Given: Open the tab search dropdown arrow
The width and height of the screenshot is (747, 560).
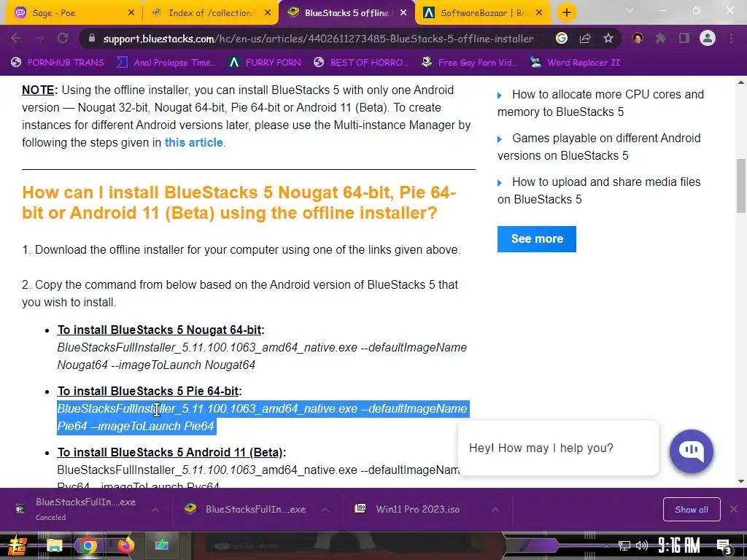Looking at the screenshot, I should tap(630, 10).
